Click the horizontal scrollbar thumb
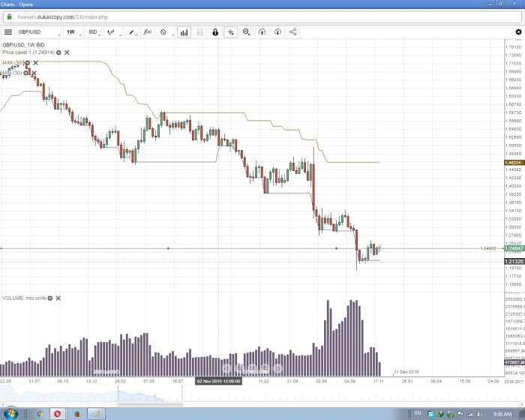Screen dimensions: 525x420 click(x=150, y=404)
